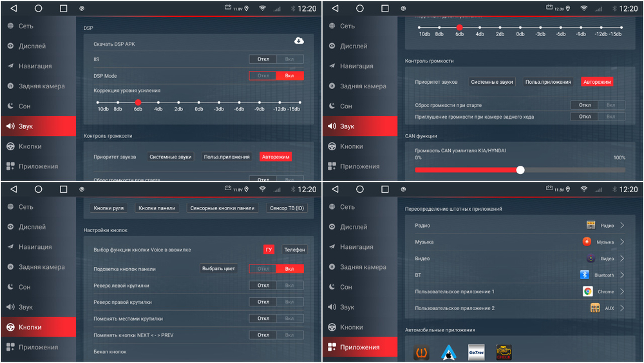This screenshot has height=363, width=644.
Task: Open Приложения in the Кнопки screen sidebar
Action: tap(38, 347)
